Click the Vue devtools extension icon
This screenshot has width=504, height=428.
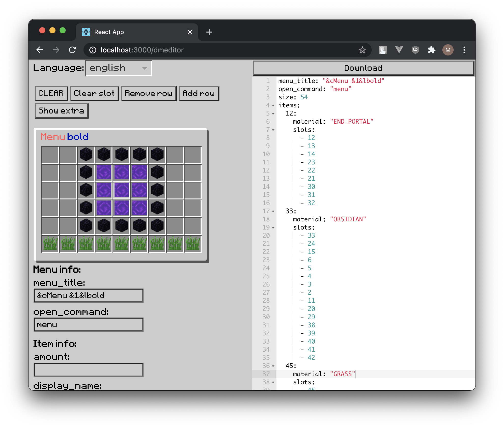399,50
